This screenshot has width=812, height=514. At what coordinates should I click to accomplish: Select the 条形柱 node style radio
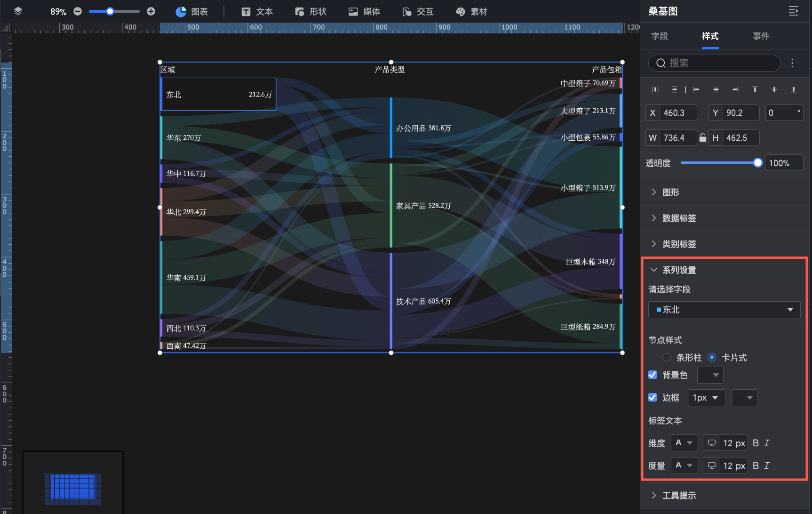pyautogui.click(x=667, y=357)
